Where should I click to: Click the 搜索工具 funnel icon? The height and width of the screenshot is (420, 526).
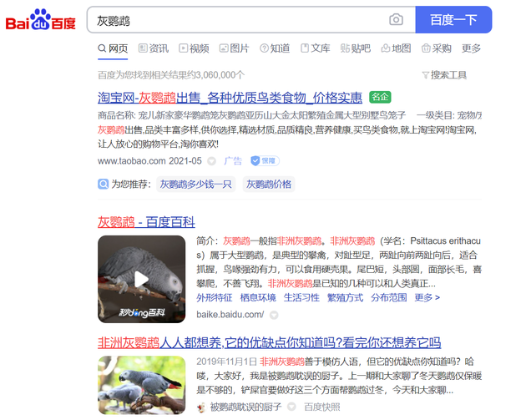click(426, 75)
